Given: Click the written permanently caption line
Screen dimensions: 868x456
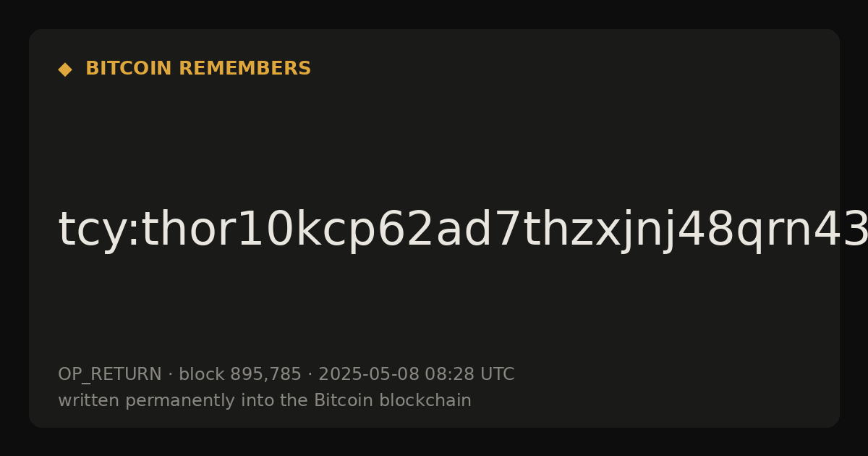Looking at the screenshot, I should (x=265, y=401).
